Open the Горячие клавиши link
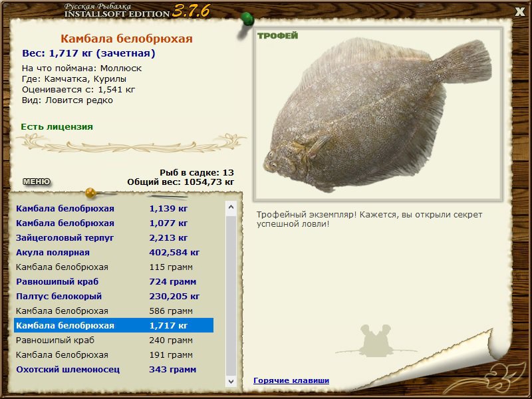This screenshot has height=399, width=532. (x=291, y=380)
